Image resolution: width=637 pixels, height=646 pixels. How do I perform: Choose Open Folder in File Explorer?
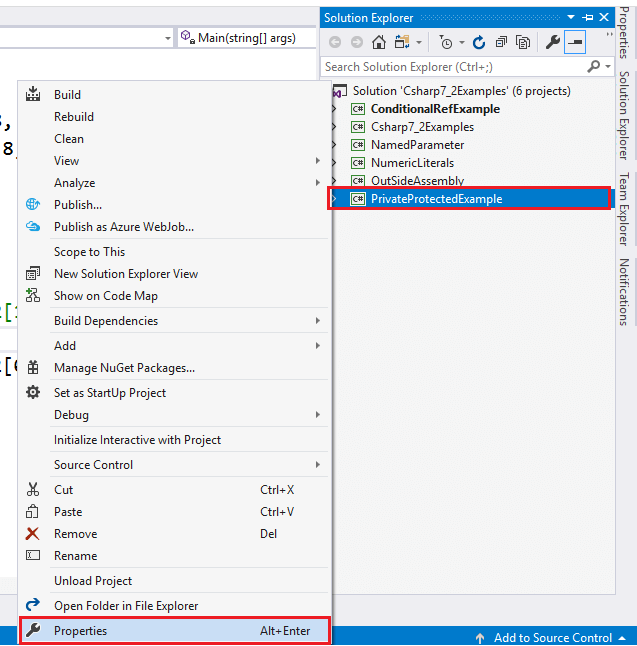click(174, 606)
